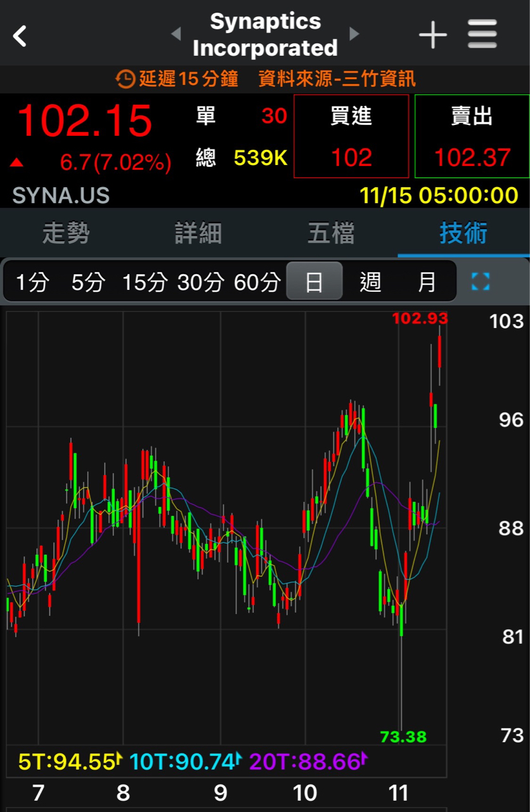This screenshot has width=530, height=812.
Task: Enable the 週 weekly chart view
Action: pos(371,281)
